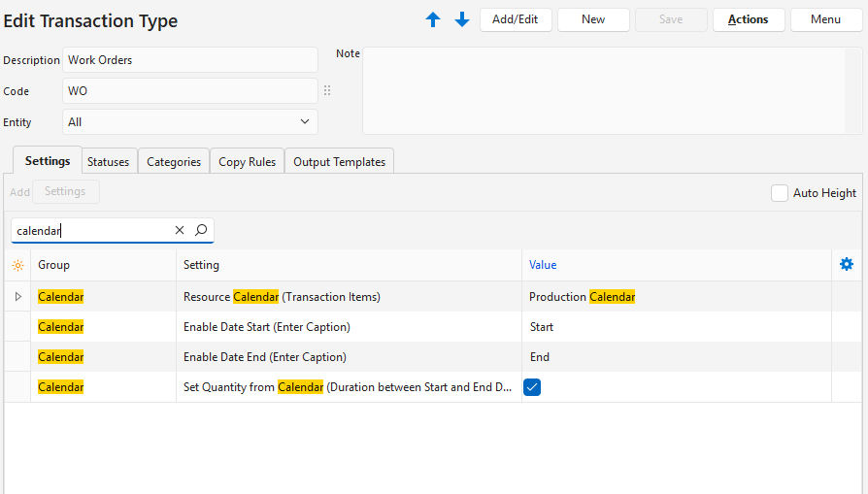Select the Output Templates tab

(339, 162)
